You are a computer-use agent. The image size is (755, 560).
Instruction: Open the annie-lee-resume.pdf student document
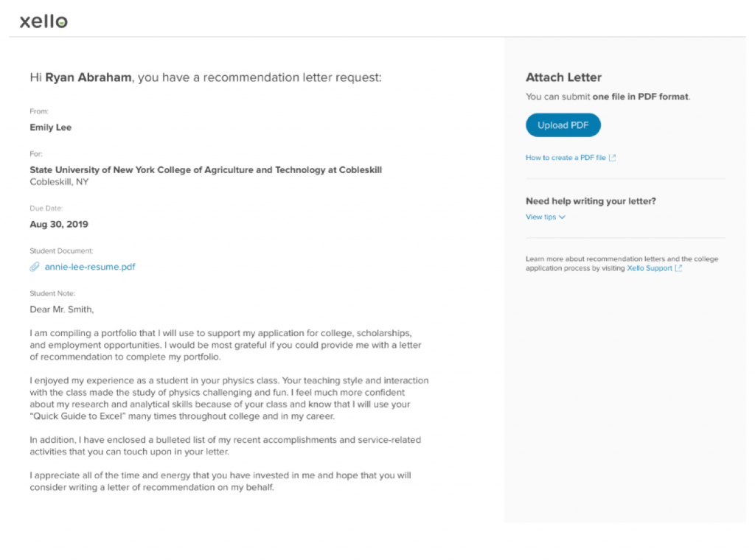[90, 267]
